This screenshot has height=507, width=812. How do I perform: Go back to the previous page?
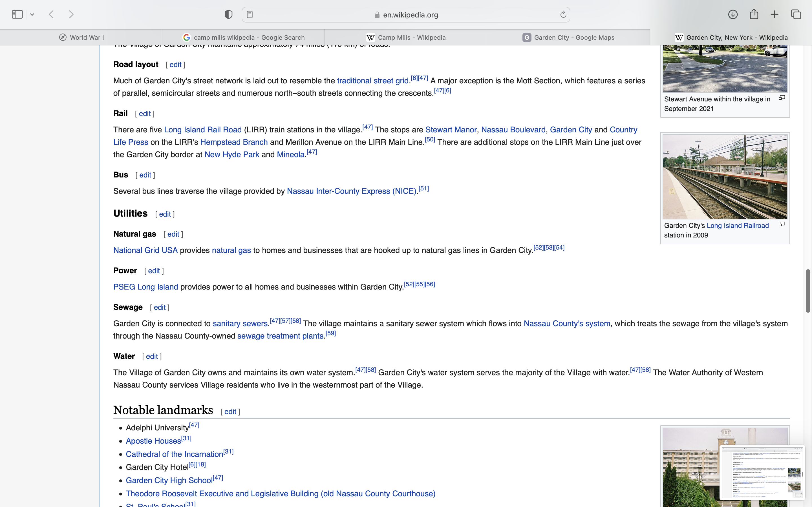point(51,14)
